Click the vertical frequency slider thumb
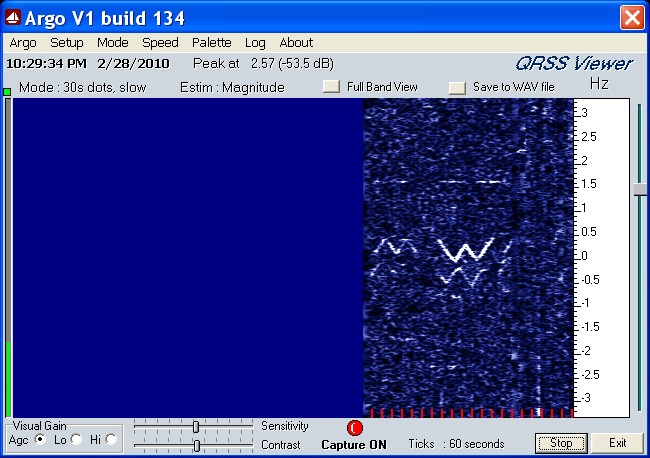 click(x=639, y=189)
